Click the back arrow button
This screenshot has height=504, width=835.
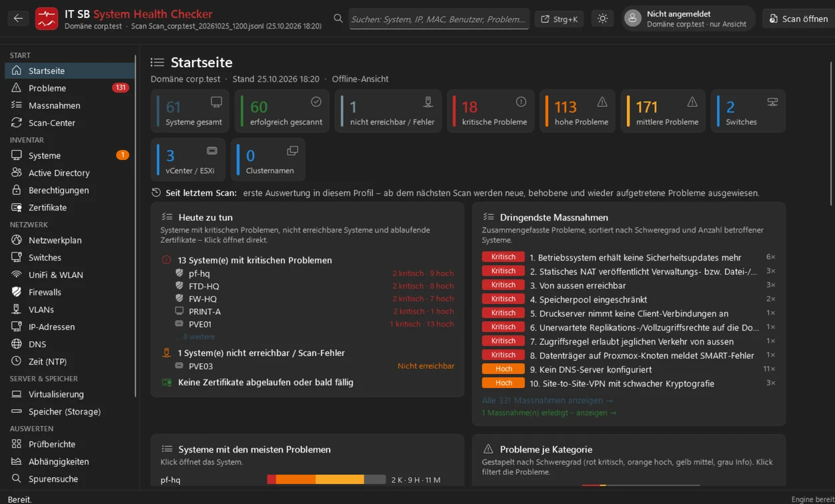18,19
